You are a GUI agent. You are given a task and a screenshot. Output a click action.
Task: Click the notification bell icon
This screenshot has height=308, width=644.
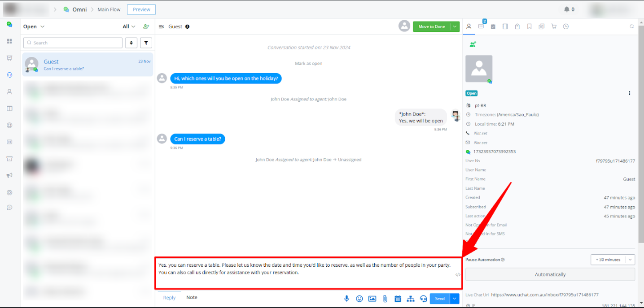point(567,9)
